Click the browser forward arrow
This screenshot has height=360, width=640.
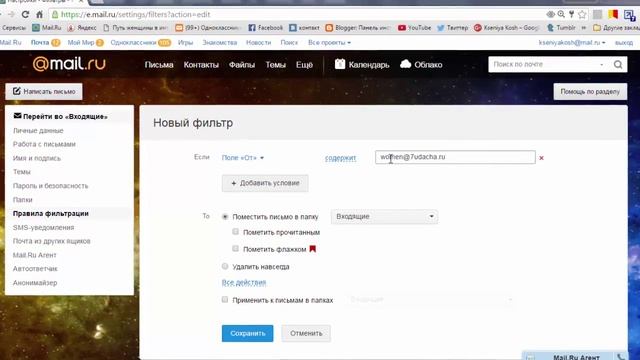(x=11, y=15)
